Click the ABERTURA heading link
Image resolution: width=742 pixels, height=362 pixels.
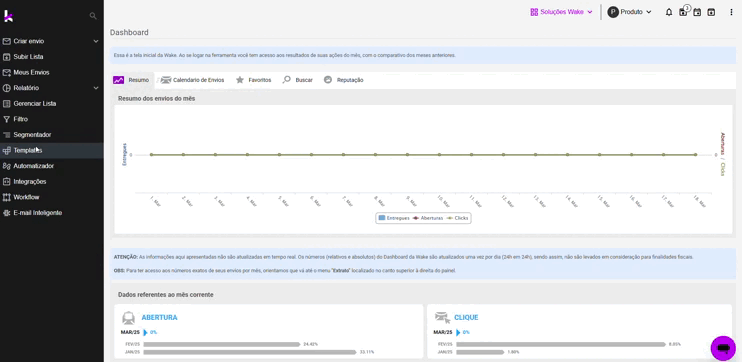click(x=159, y=318)
